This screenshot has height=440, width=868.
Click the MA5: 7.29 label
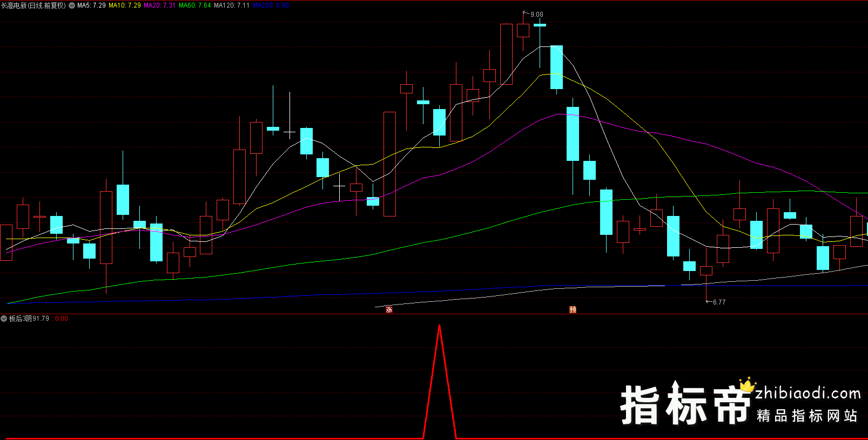(91, 5)
